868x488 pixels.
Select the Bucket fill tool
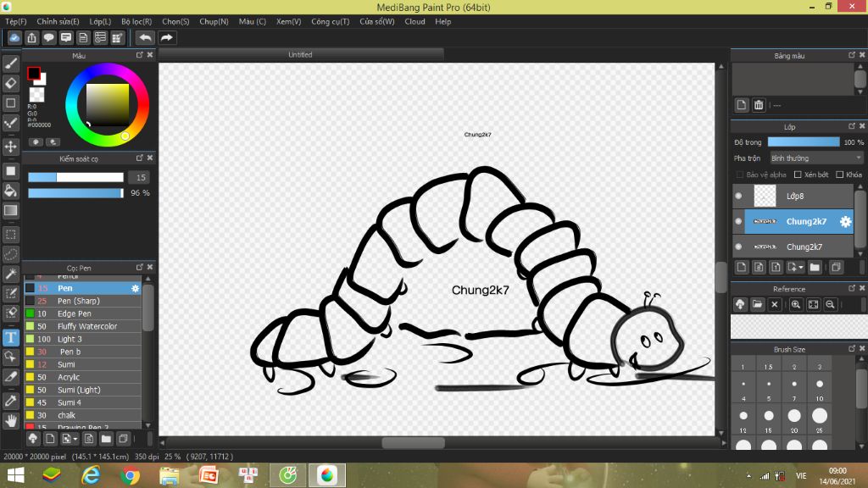pyautogui.click(x=10, y=191)
